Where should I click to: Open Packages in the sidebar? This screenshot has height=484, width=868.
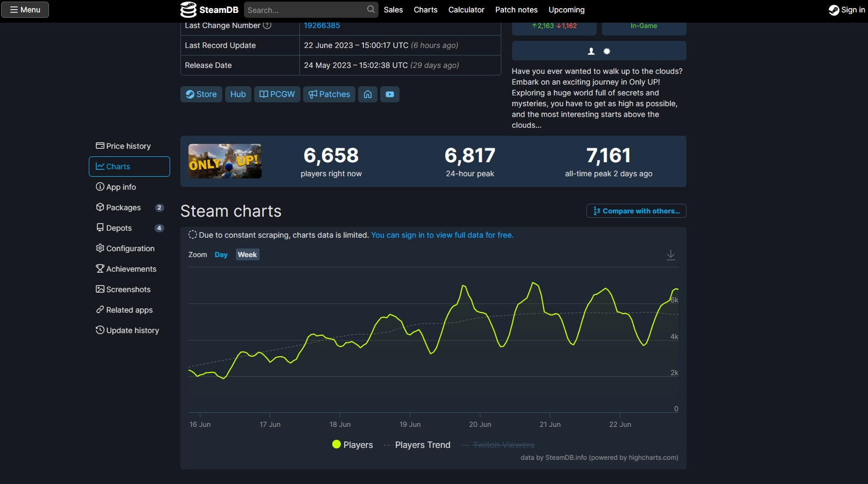[129, 208]
